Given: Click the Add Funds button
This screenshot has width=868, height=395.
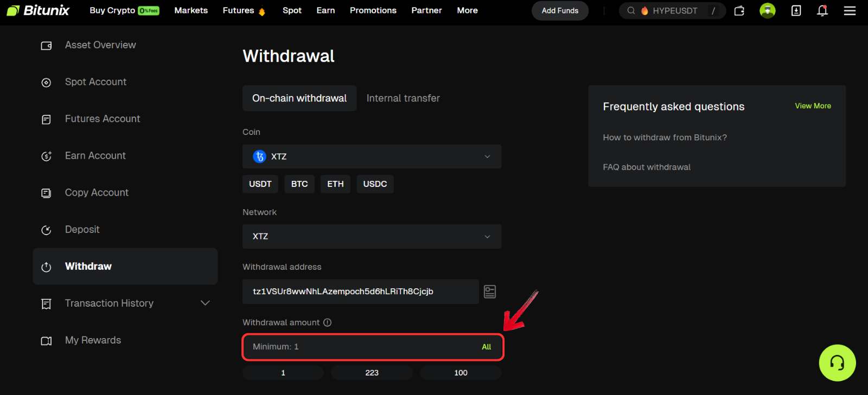Looking at the screenshot, I should pos(560,10).
